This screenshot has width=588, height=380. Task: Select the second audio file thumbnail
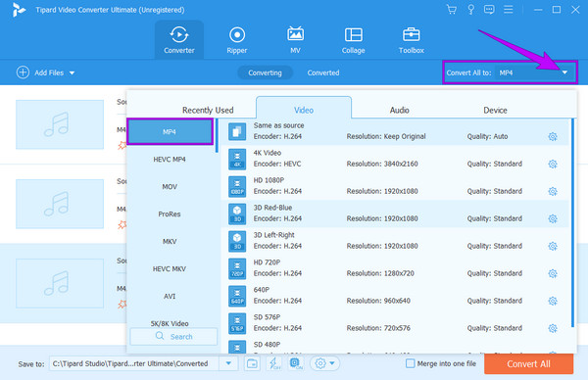point(60,204)
